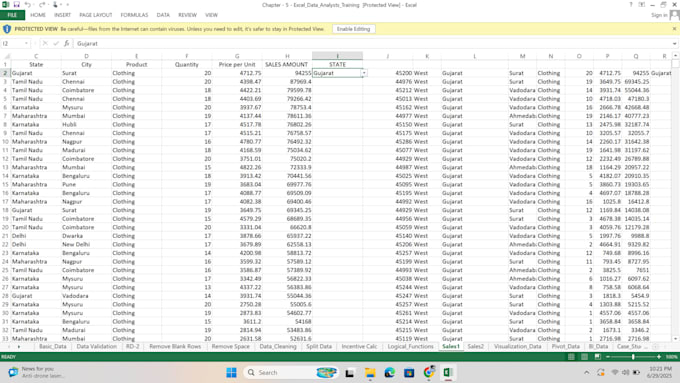Screen dimensions: 680x383
Task: Expand the Name Box dropdown arrow
Action: (26, 43)
